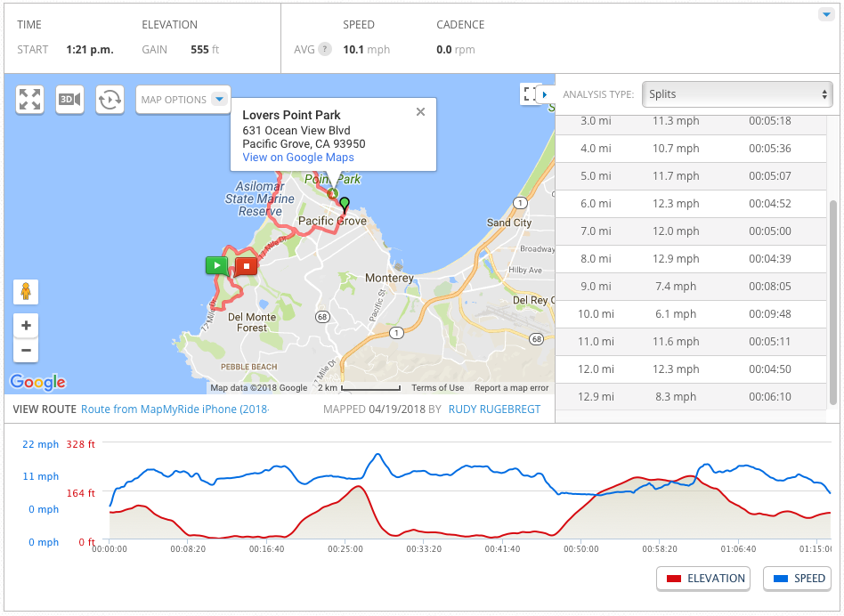Close the Lovers Point Park popup
The image size is (844, 616).
click(420, 112)
